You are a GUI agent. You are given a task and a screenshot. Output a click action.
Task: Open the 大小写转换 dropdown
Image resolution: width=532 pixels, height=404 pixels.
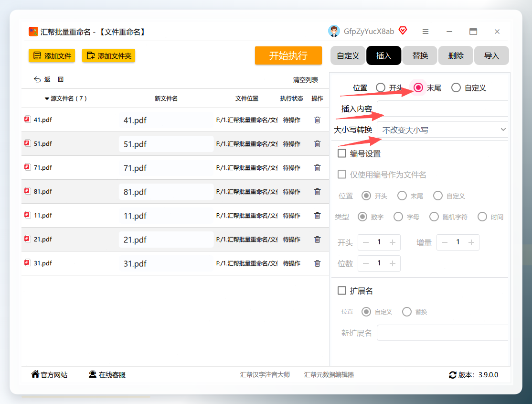(x=442, y=130)
